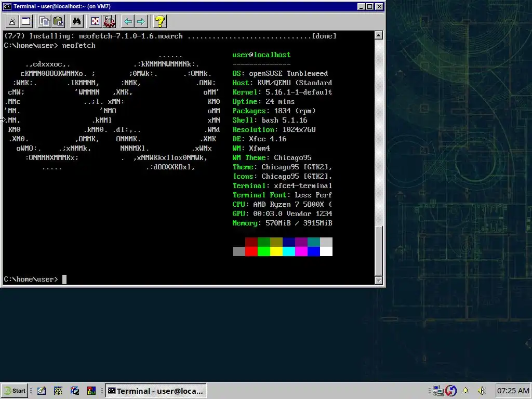Click the 'Resolution: 1024x768' line
This screenshot has height=399, width=532.
click(x=274, y=129)
